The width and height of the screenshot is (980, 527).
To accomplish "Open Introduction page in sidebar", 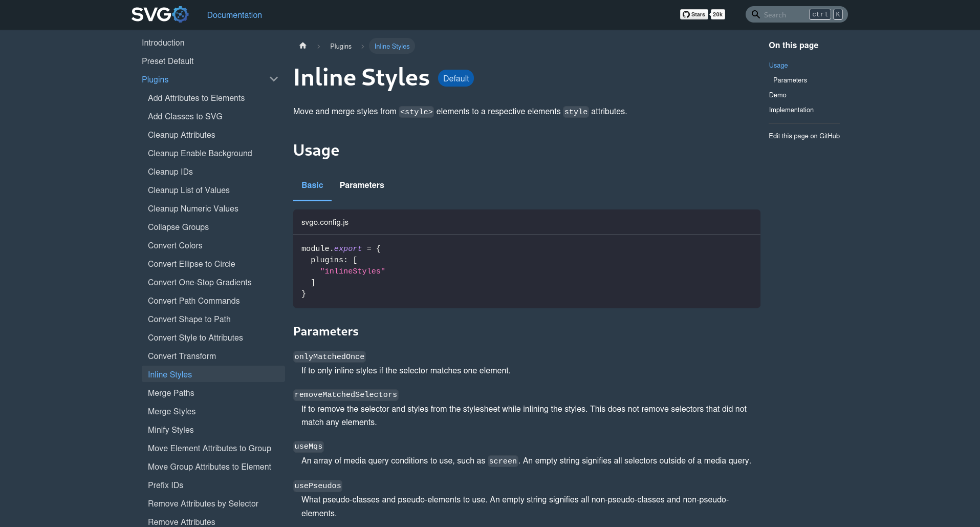I will [163, 43].
